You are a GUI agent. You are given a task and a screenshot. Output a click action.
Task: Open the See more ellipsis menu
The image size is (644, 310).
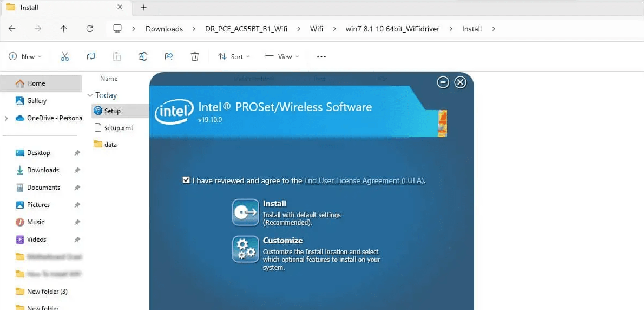[321, 56]
